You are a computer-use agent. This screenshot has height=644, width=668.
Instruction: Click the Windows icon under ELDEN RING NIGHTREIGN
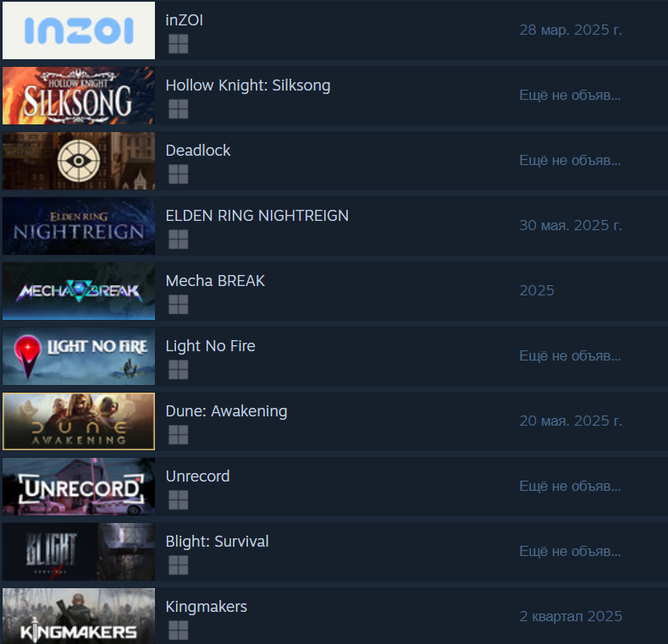point(178,239)
